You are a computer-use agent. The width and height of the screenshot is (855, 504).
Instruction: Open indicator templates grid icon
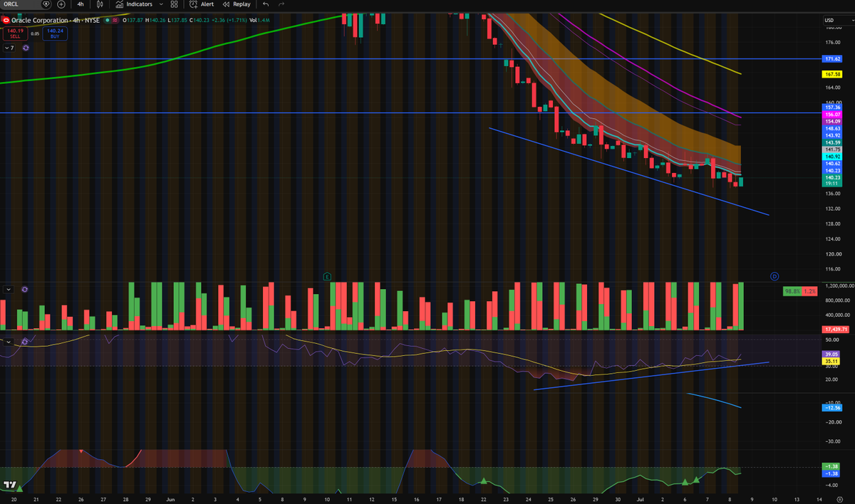[174, 4]
